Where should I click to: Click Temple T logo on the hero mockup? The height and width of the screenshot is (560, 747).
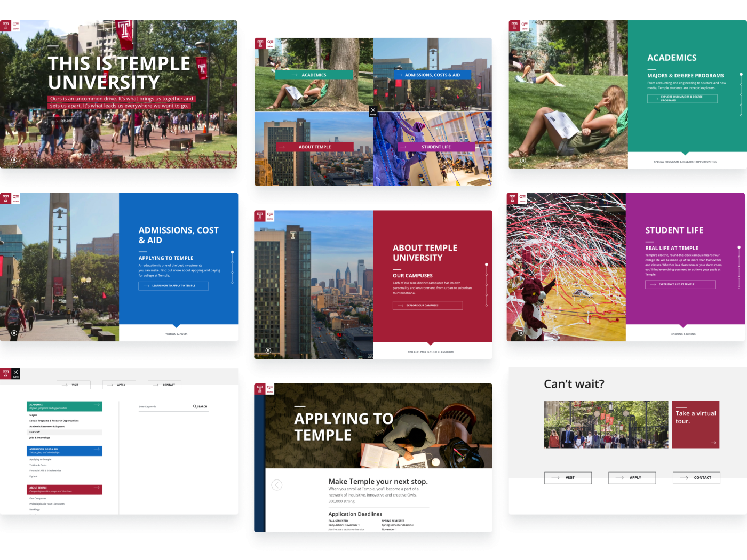point(5,26)
